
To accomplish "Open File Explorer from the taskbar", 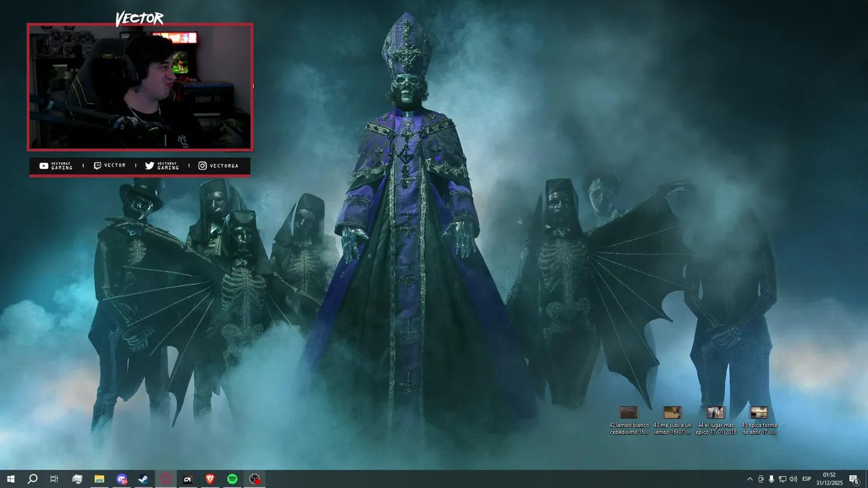I will [x=99, y=479].
